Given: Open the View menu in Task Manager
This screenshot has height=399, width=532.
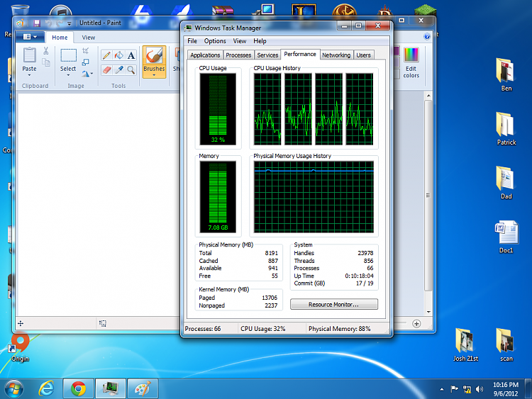Looking at the screenshot, I should click(240, 41).
